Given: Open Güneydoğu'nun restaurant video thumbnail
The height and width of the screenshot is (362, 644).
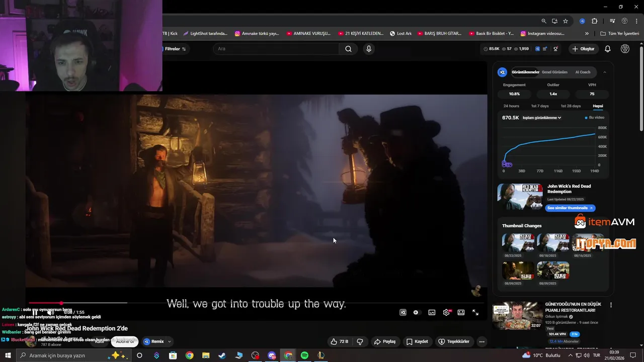Looking at the screenshot, I should click(x=518, y=315).
